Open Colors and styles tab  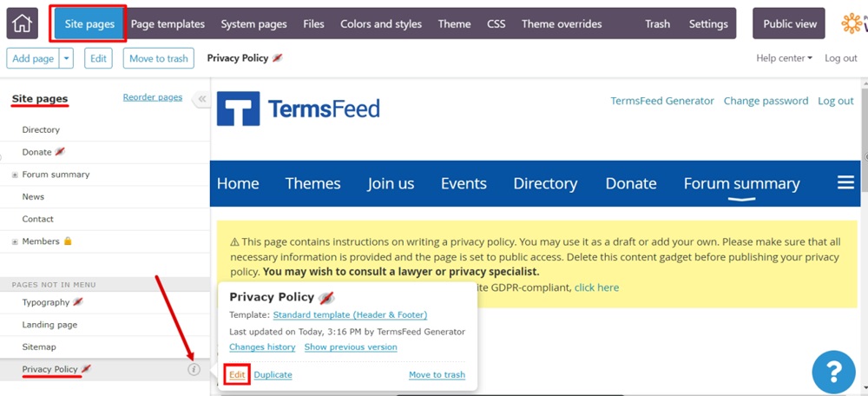pyautogui.click(x=381, y=23)
